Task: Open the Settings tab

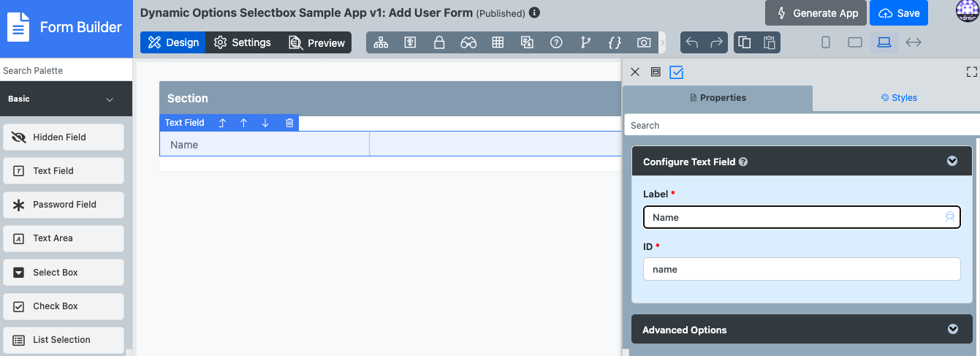Action: click(243, 42)
